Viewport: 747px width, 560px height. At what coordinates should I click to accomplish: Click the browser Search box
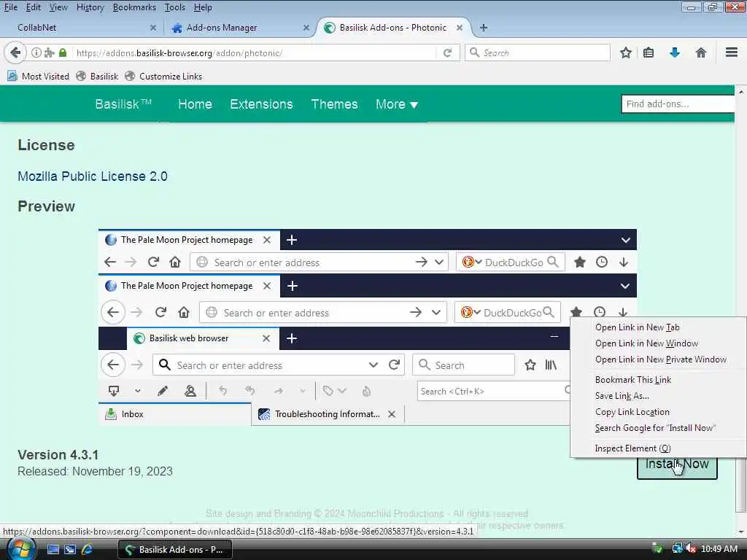tap(538, 52)
